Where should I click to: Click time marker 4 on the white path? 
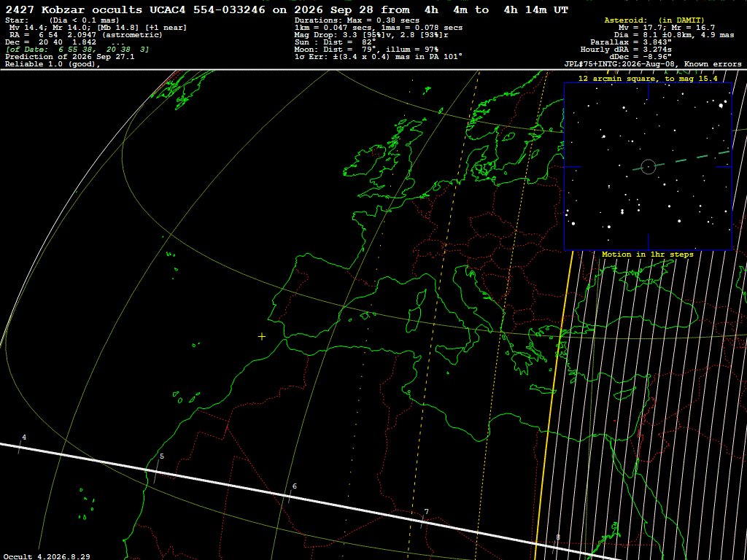24,437
